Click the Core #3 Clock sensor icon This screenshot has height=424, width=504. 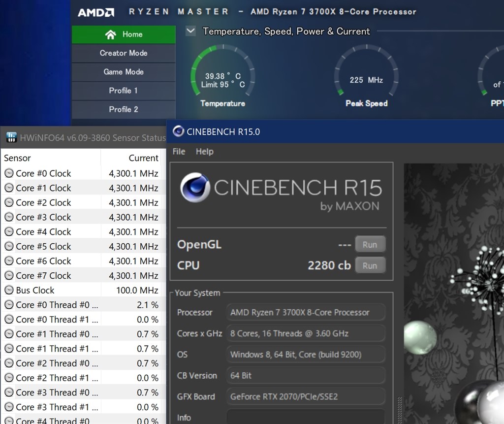coord(9,217)
